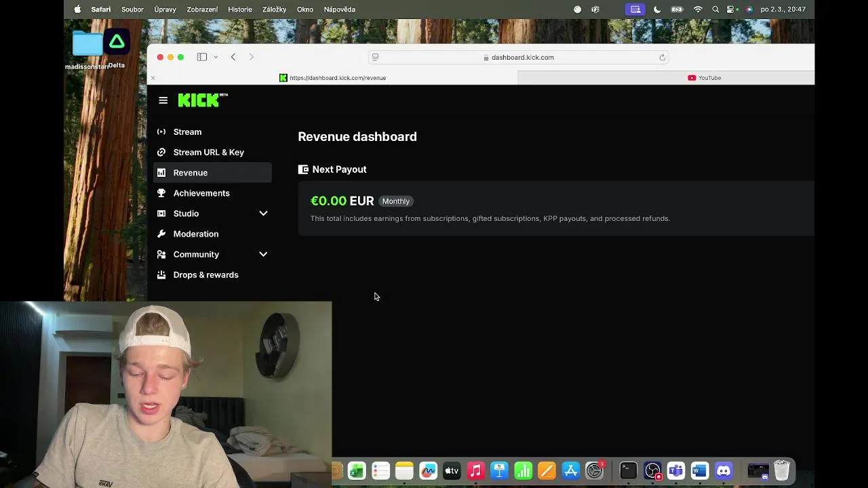868x488 pixels.
Task: Click the €0.00 EUR payout amount
Action: pos(342,201)
